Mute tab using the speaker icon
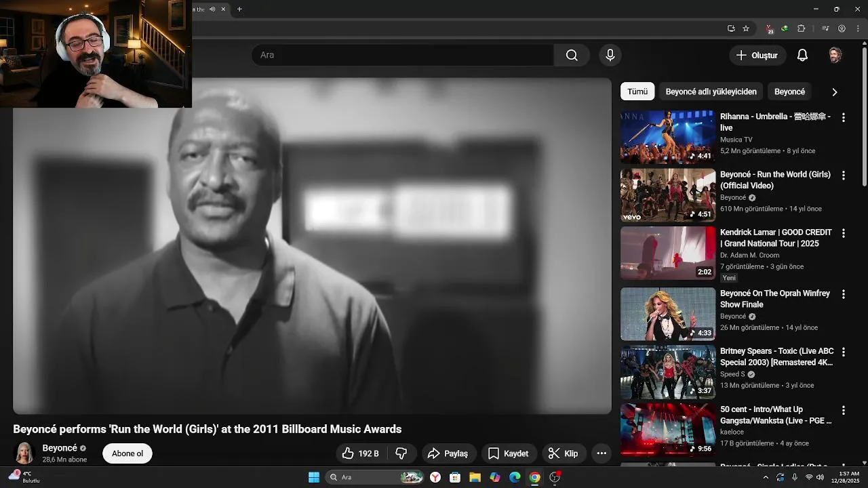Viewport: 868px width, 488px height. (x=212, y=9)
